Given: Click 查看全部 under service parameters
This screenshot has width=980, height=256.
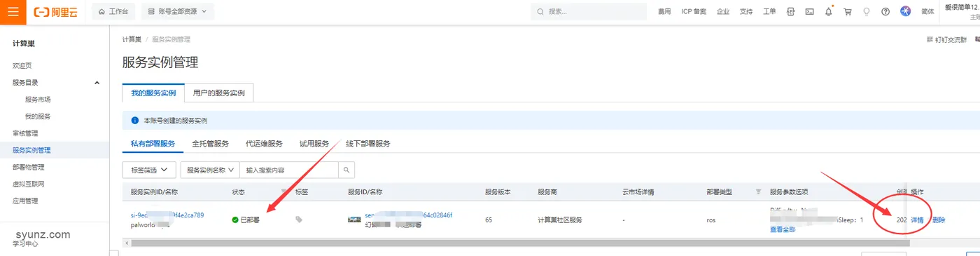Looking at the screenshot, I should point(783,229).
